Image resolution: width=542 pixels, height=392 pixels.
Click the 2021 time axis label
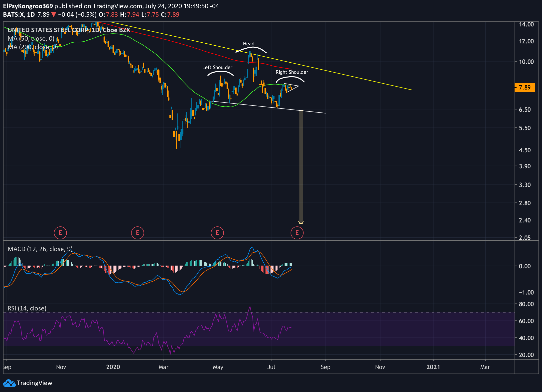tap(433, 367)
